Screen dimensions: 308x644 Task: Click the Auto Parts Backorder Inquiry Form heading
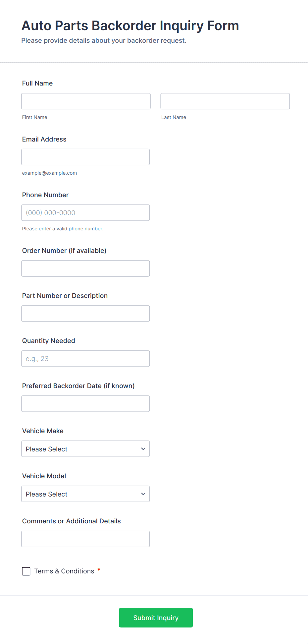click(x=130, y=26)
